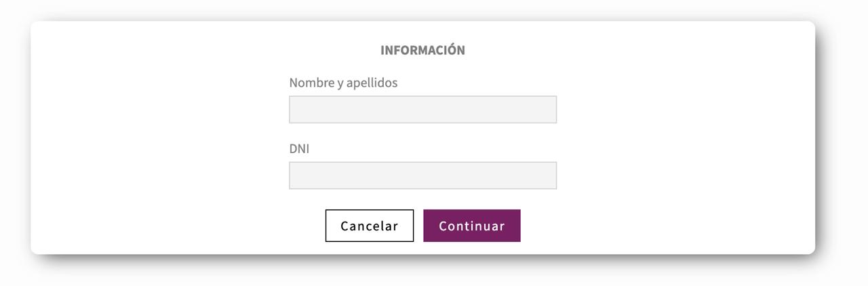Viewport: 868px width, 286px height.
Task: Choose Continuar to proceed
Action: pos(472,226)
